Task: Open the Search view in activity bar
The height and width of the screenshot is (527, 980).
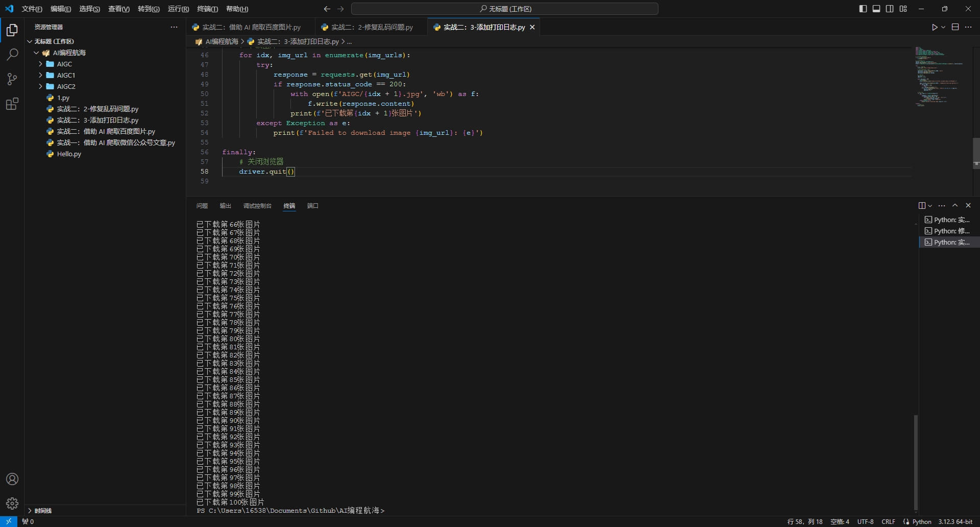Action: click(12, 55)
